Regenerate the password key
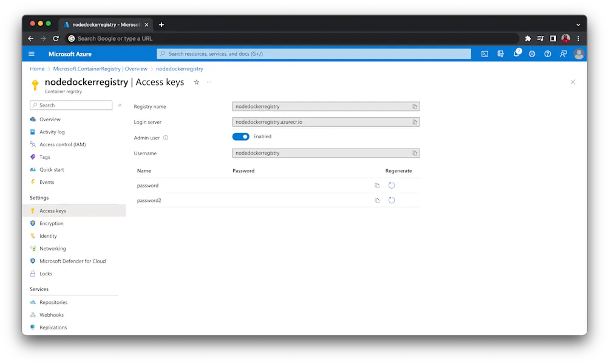Screen dimensions: 609x364 392,185
